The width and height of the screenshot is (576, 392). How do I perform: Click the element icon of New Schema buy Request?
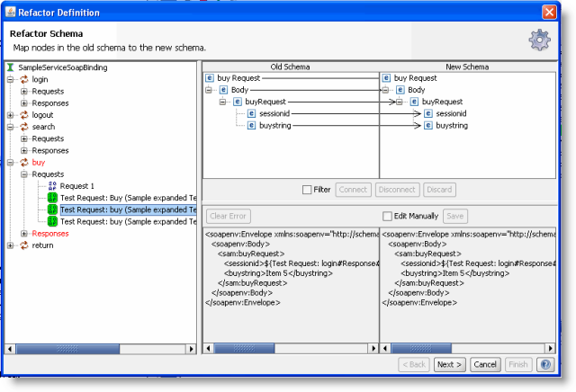point(386,78)
